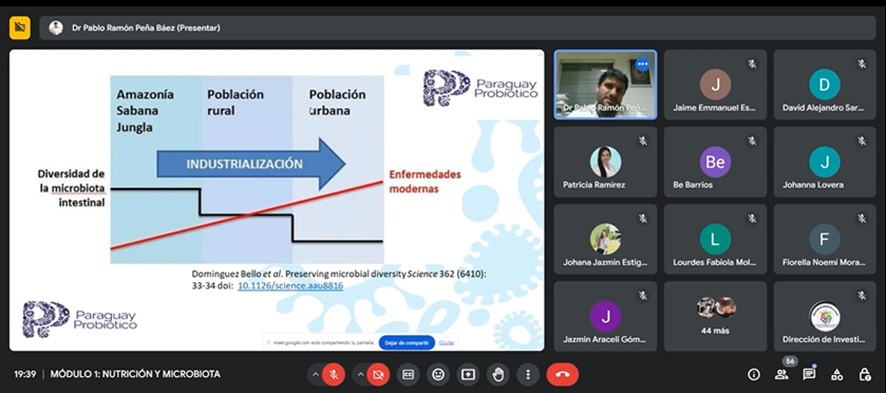
Task: Select Patricia Ramírez participant tile
Action: (x=605, y=161)
